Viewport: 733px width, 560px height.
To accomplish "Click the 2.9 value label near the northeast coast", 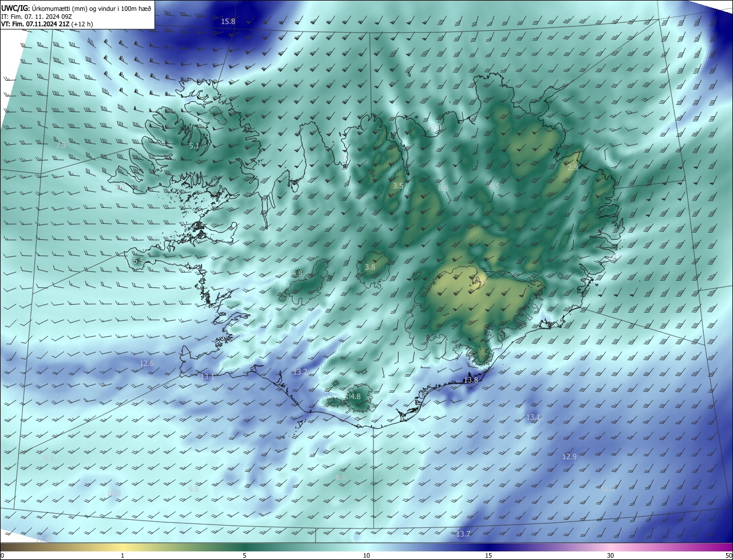I will pyautogui.click(x=573, y=168).
